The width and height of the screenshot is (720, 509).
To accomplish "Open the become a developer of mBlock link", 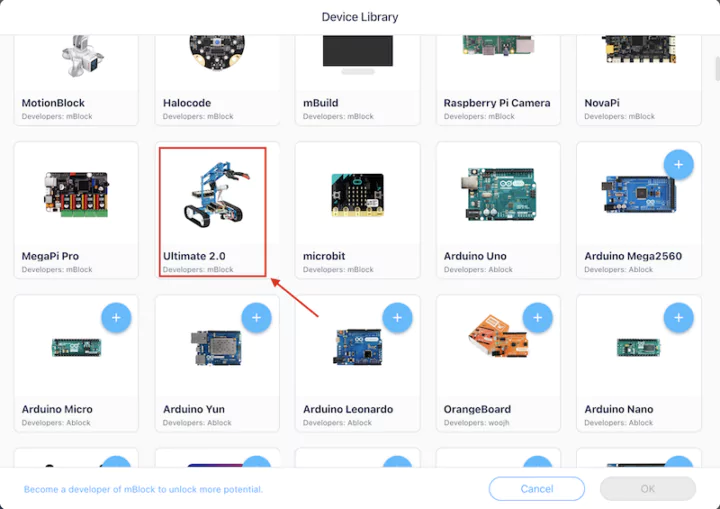I will click(x=143, y=489).
